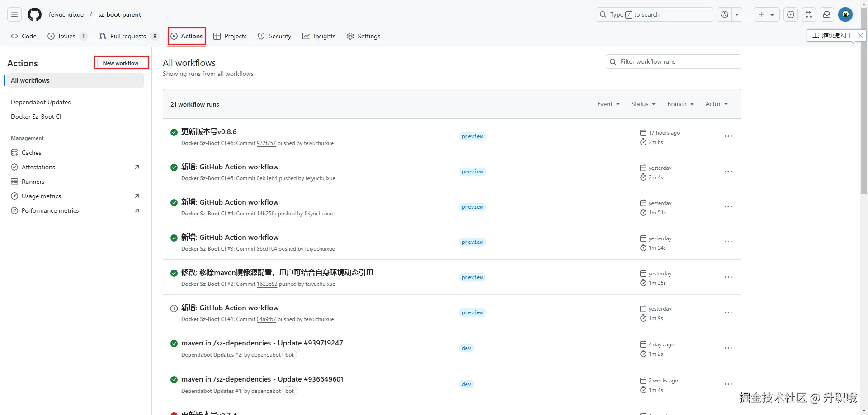The height and width of the screenshot is (415, 868).
Task: Switch to the Pull requests tab
Action: point(128,36)
